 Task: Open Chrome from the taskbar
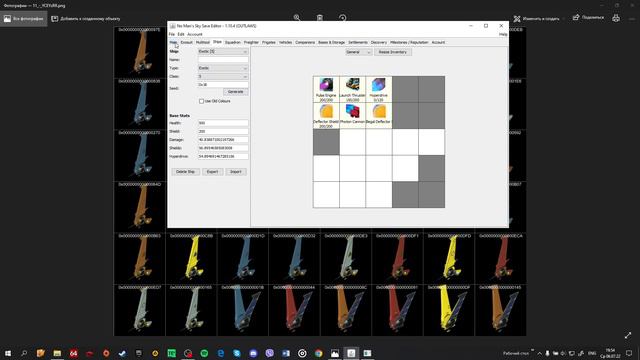(x=318, y=353)
